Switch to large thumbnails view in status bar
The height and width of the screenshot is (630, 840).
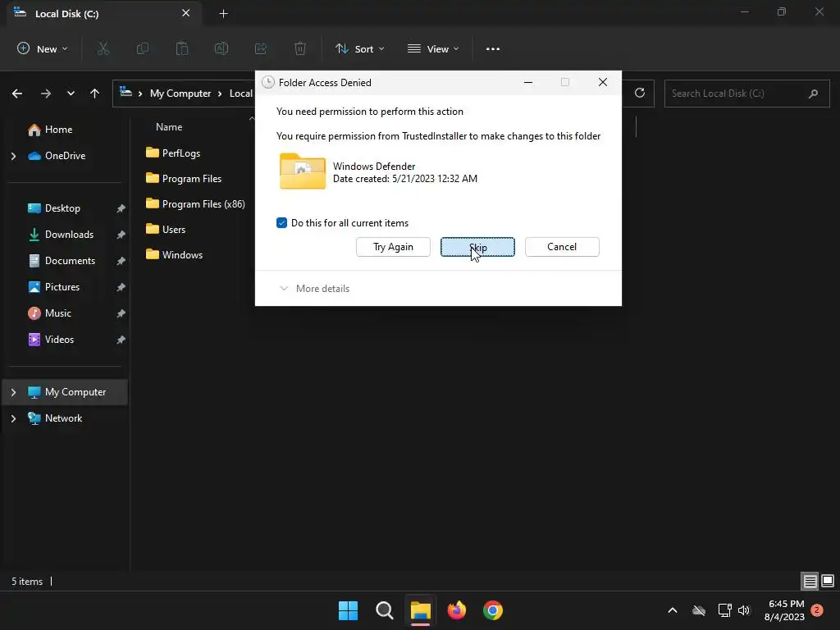(828, 581)
